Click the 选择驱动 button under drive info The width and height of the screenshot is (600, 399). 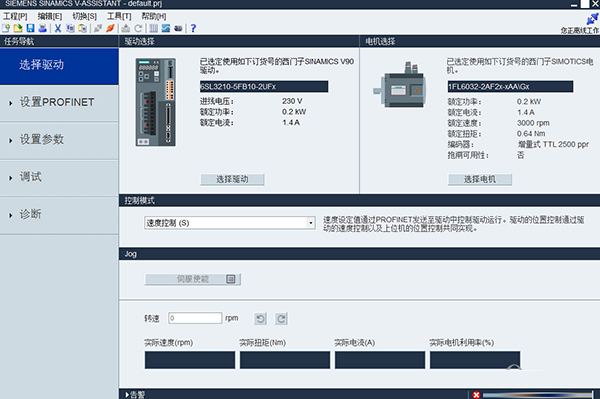point(232,179)
